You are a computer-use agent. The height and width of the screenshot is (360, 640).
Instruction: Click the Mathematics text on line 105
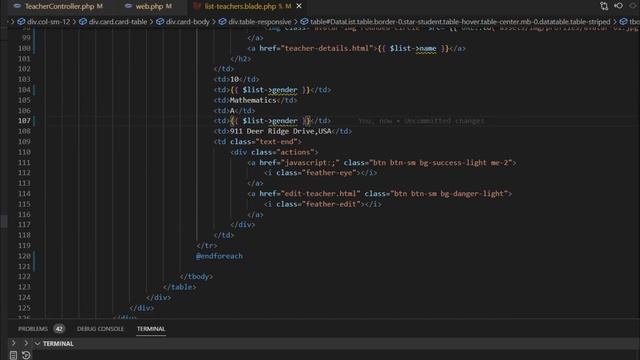coord(253,100)
